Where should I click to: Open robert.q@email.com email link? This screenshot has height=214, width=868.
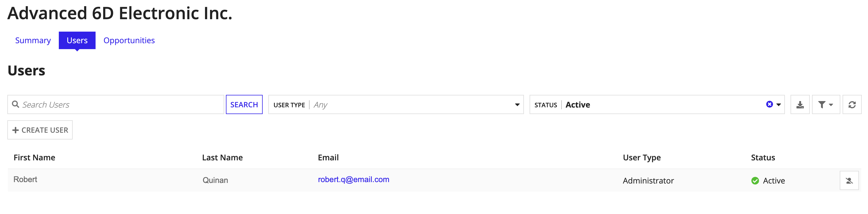[353, 179]
